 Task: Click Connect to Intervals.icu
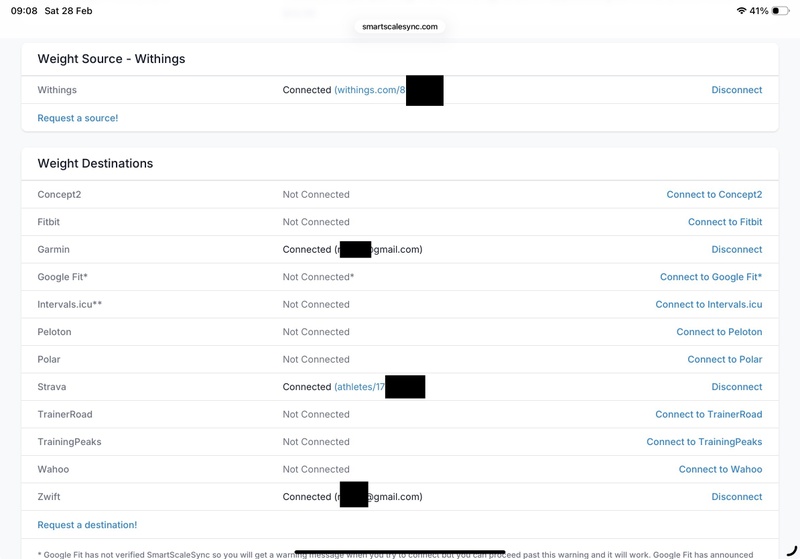(x=709, y=304)
